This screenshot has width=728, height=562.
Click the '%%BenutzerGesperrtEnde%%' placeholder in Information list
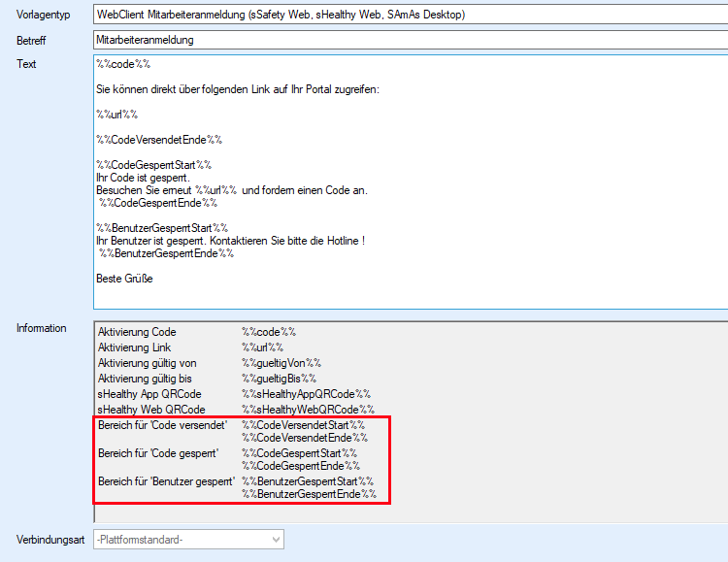[310, 494]
